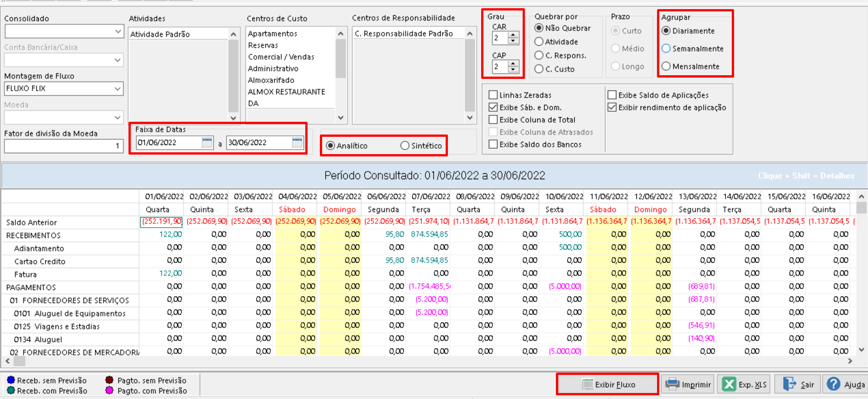Screen dimensions: 868x399
Task: Click the Exibir Fluxo button
Action: point(608,384)
